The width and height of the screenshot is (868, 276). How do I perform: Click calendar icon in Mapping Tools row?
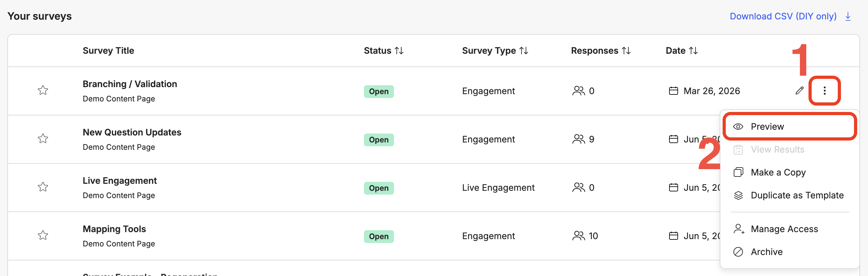point(673,236)
